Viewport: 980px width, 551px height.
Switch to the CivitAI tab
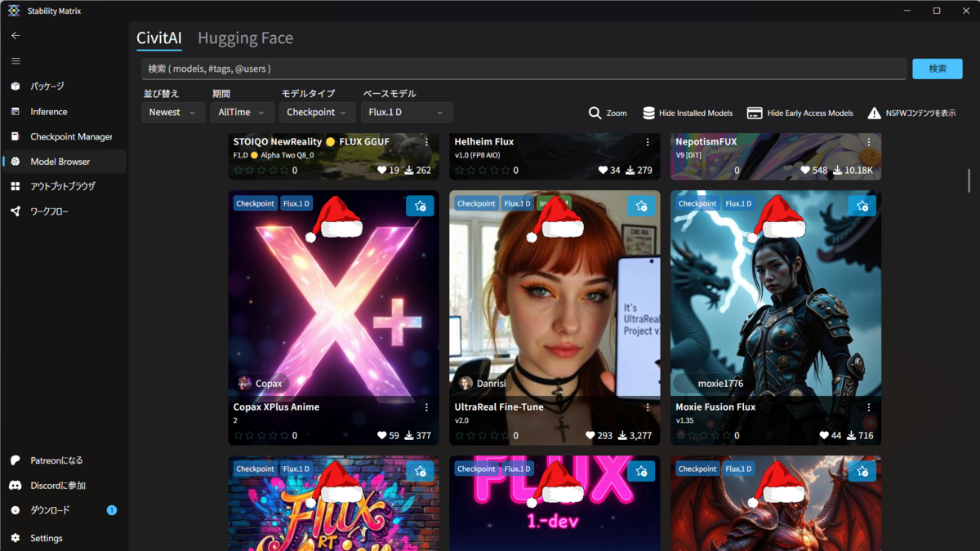159,38
